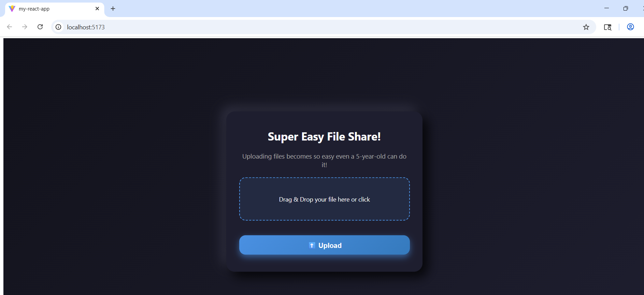The width and height of the screenshot is (644, 295).
Task: Open the drag and drop file zone
Action: pos(324,199)
